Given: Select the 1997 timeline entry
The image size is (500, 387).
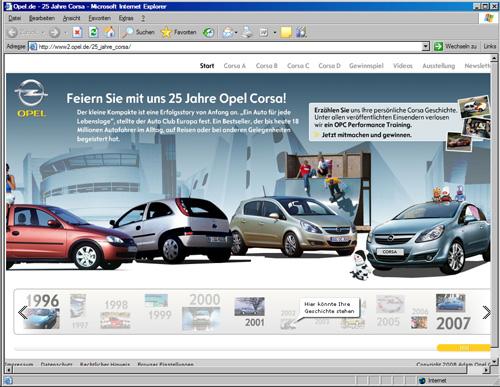Looking at the screenshot, I should pyautogui.click(x=79, y=311).
